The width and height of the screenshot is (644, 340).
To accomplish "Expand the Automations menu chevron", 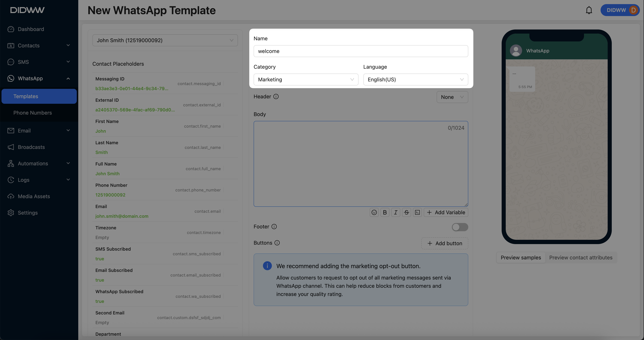I will click(68, 163).
